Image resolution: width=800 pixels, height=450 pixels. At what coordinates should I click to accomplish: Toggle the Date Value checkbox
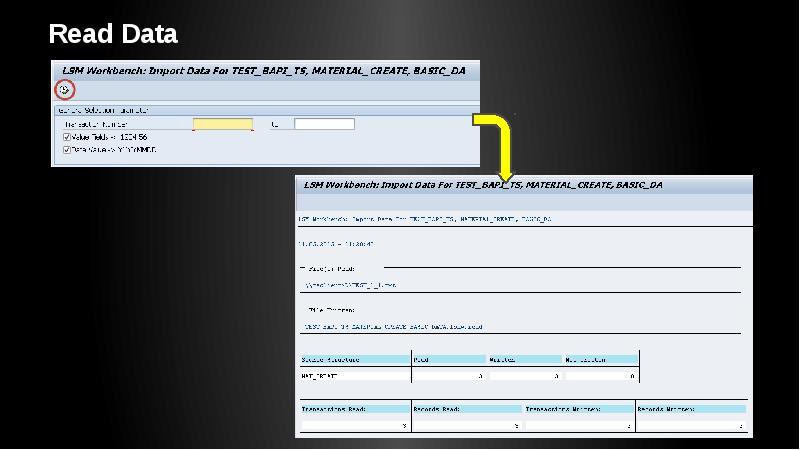point(67,150)
